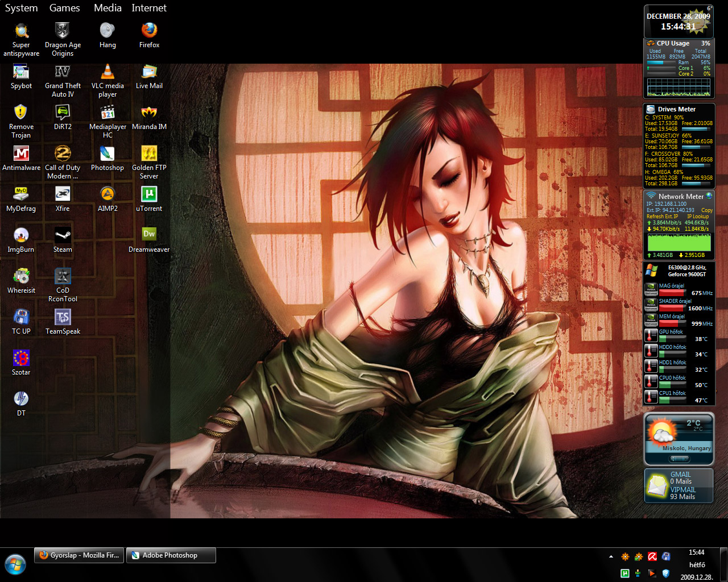
Task: Click the Drives Meter title
Action: pos(676,109)
